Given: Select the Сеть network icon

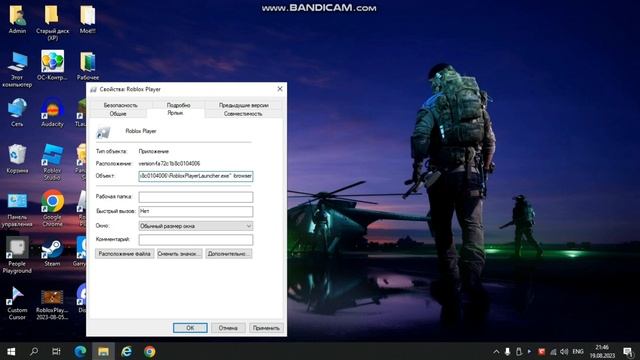Looking at the screenshot, I should click(x=17, y=112).
